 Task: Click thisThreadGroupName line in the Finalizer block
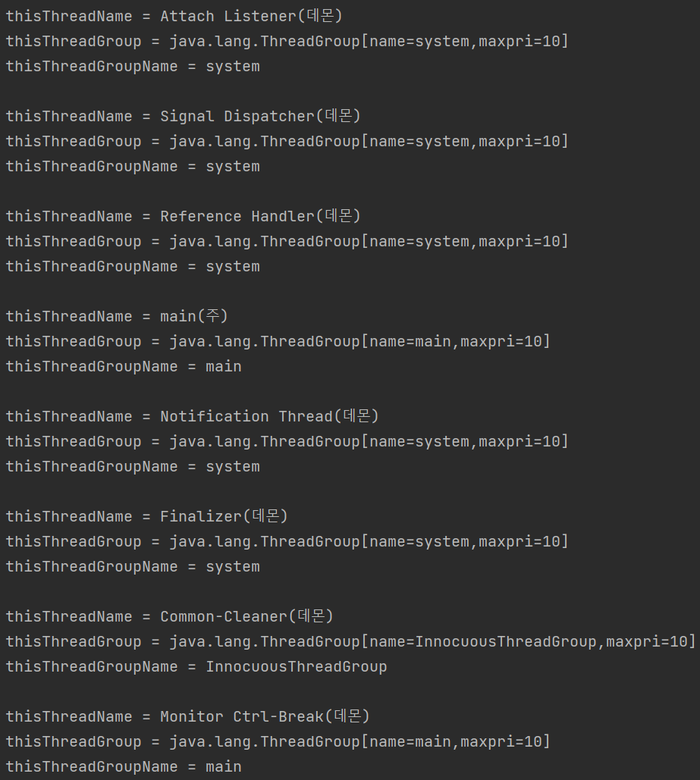coord(133,566)
